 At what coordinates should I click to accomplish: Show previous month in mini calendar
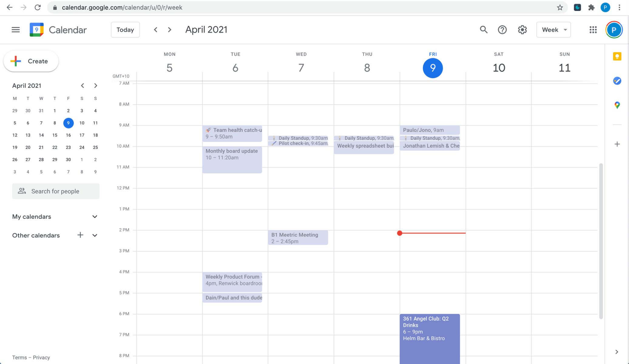point(82,86)
